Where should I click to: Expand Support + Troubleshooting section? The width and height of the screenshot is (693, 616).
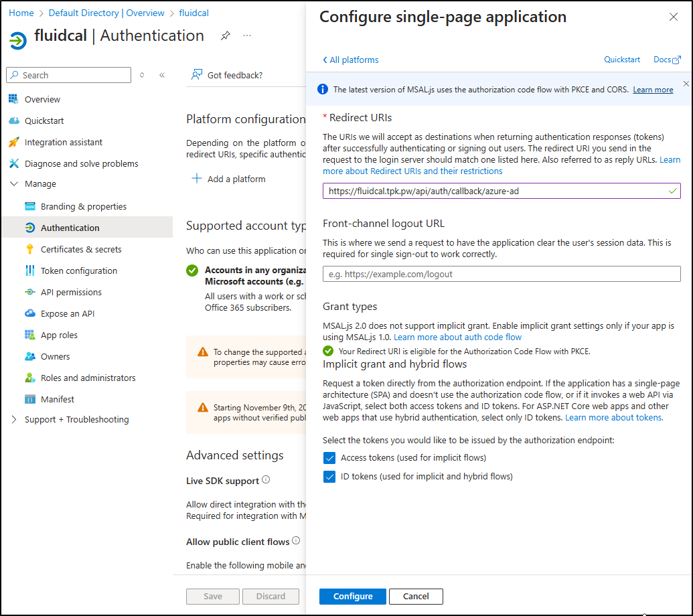pyautogui.click(x=13, y=419)
